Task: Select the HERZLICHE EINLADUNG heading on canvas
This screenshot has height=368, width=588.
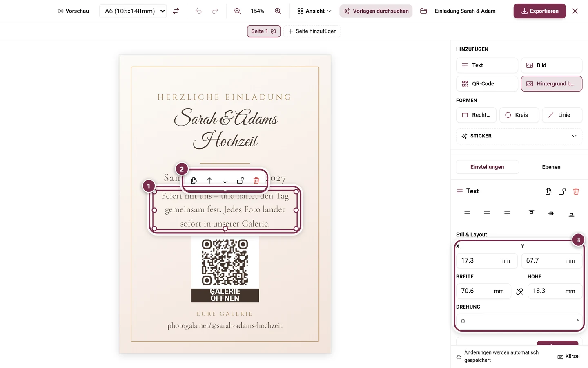Action: click(x=225, y=97)
